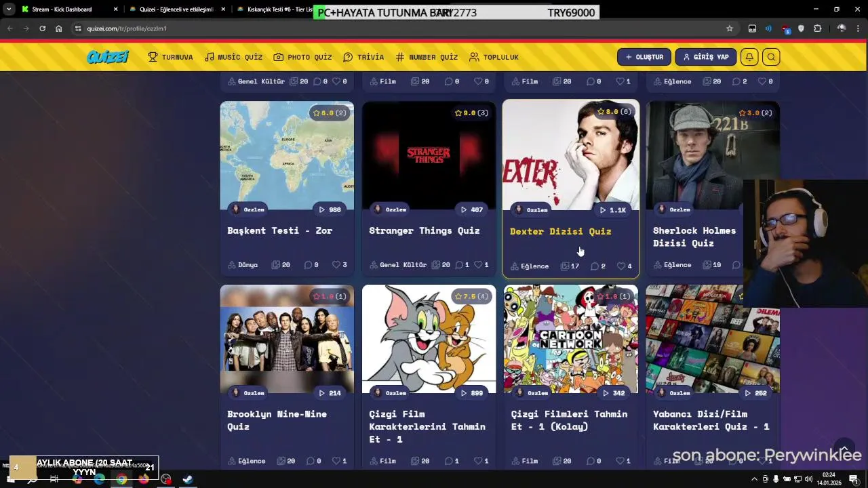Click play count 407 on Stranger Things card
This screenshot has width=868, height=488.
point(471,209)
